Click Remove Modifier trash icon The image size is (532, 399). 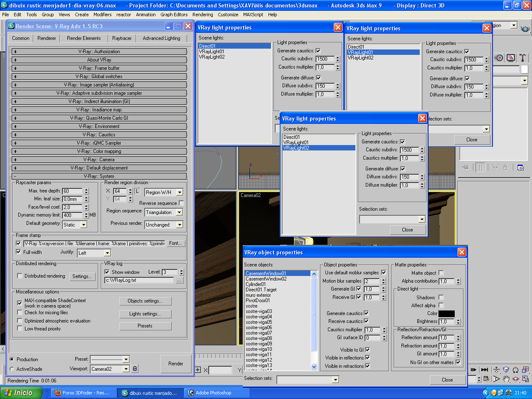click(x=505, y=167)
